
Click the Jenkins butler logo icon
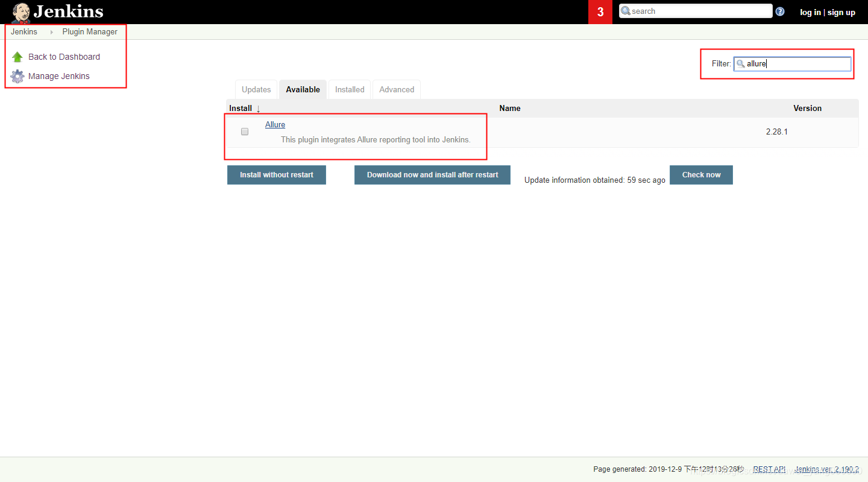(20, 12)
